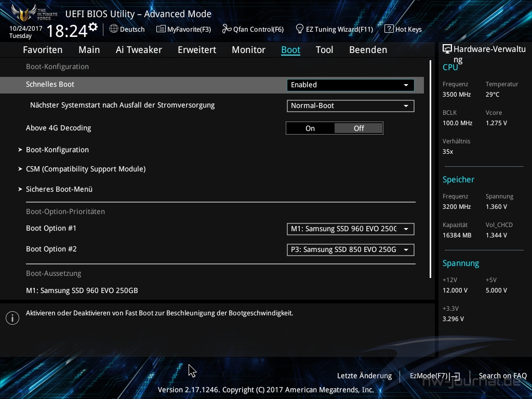Click the BCLK 100.0 MHz value
The height and width of the screenshot is (399, 532).
coord(457,123)
